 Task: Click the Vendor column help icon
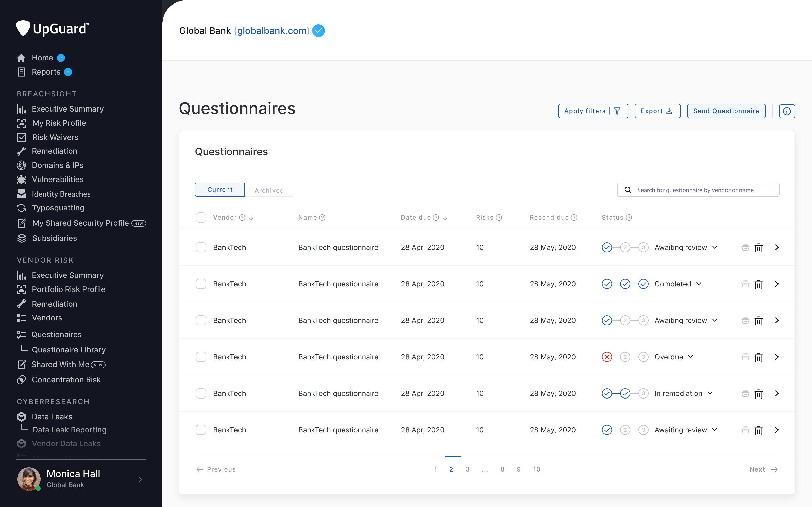[242, 218]
